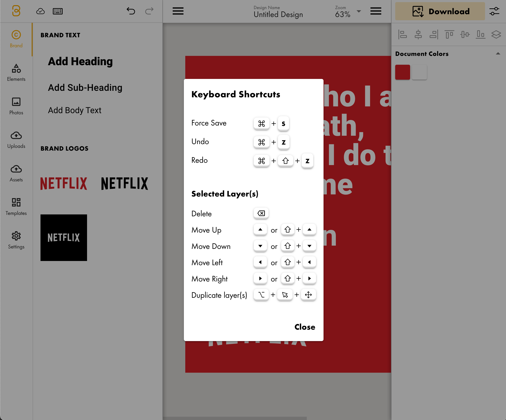Open the Templates sidebar tab
This screenshot has height=420, width=506.
[x=16, y=207]
